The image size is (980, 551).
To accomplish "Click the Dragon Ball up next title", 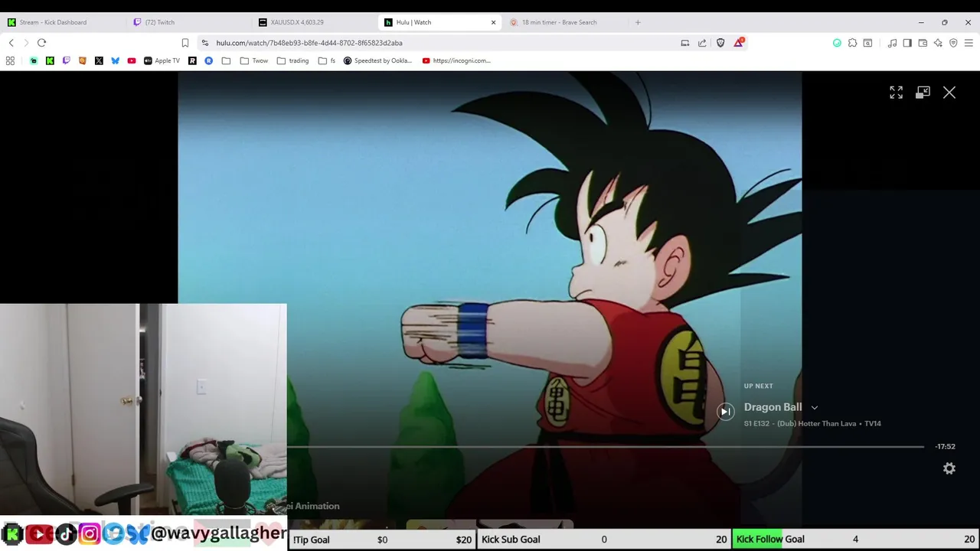I will [x=773, y=407].
